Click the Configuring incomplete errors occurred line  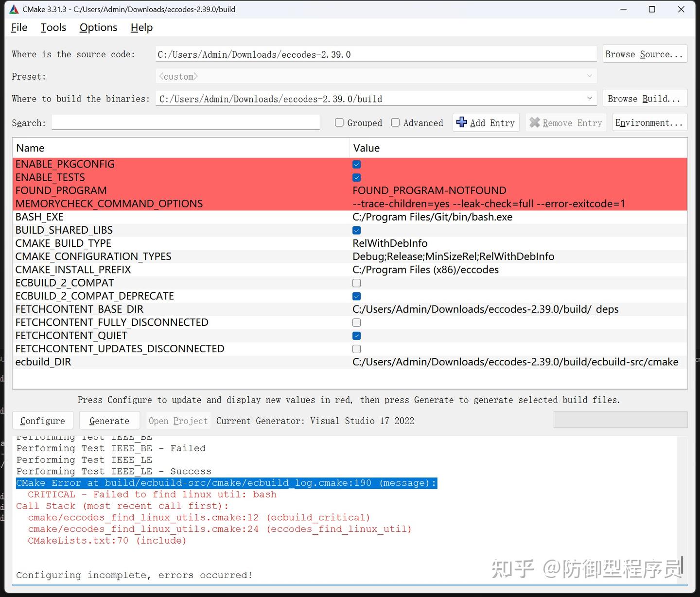coord(134,575)
